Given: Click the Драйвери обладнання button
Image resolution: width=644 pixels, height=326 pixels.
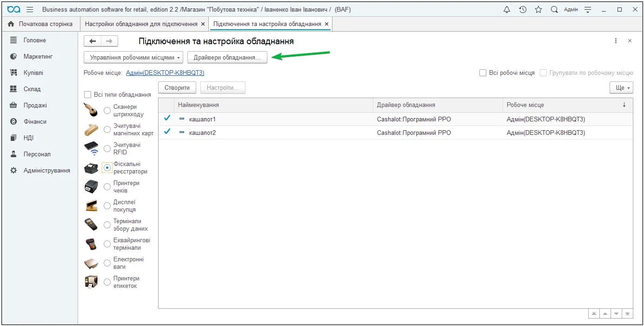Looking at the screenshot, I should coord(227,58).
